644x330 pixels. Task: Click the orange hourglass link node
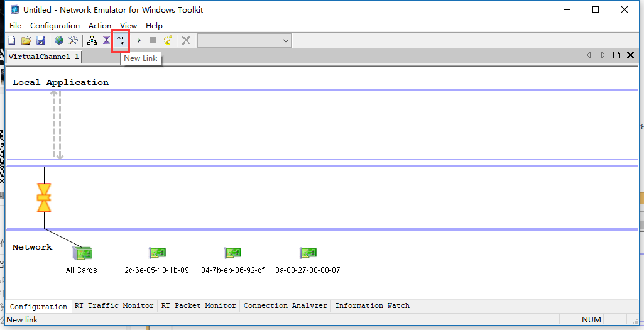click(44, 197)
